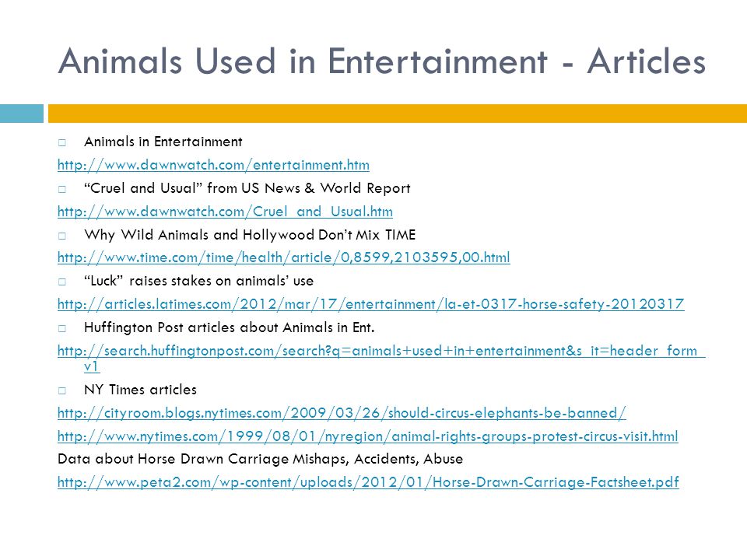The image size is (747, 560).
Task: Open the dawnwatch.com entertainment.htm link
Action: click(x=213, y=165)
